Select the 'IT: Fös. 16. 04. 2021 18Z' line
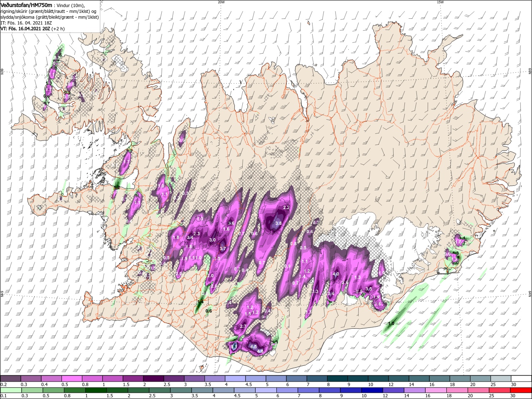Image resolution: width=532 pixels, height=399 pixels. (25, 23)
